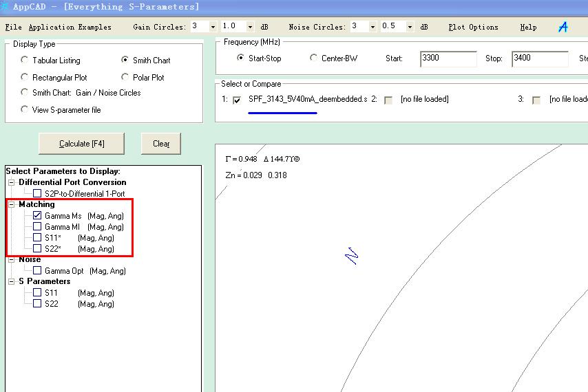Enable Gamma Opt noise checkbox
The image size is (588, 392).
point(37,270)
